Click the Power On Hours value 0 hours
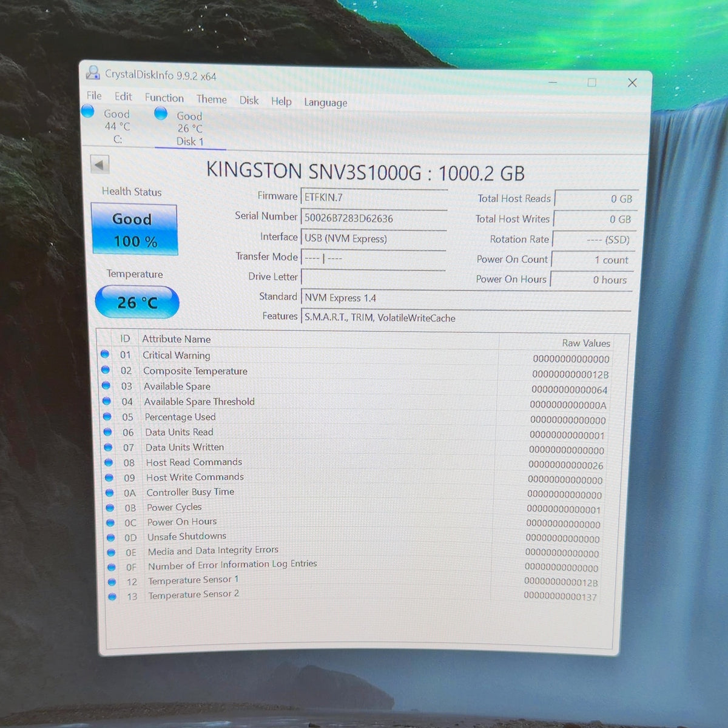728x728 pixels. point(591,280)
